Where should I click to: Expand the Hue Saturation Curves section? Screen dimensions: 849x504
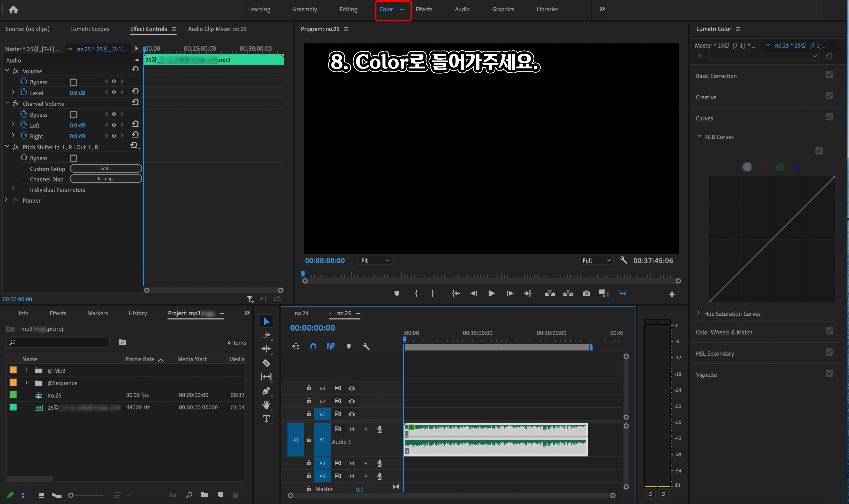tap(698, 313)
